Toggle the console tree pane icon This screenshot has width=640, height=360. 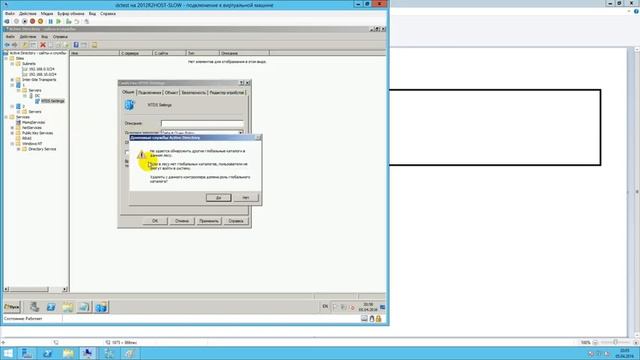click(x=33, y=45)
